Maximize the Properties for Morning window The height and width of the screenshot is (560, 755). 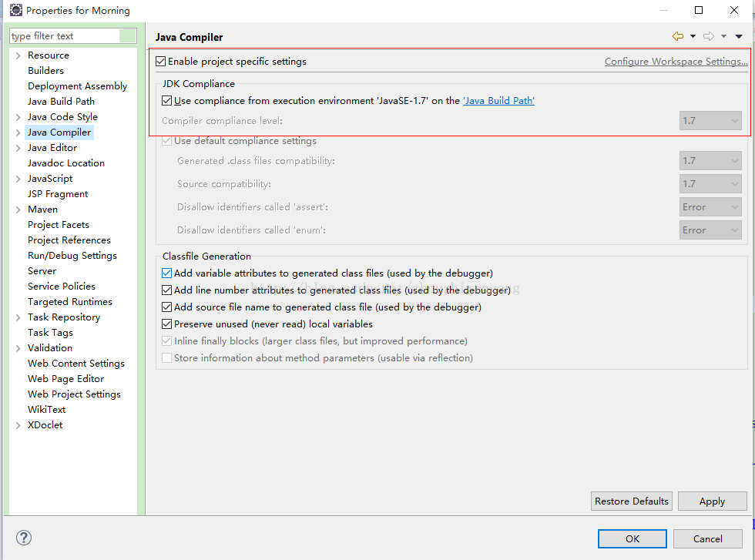click(699, 10)
